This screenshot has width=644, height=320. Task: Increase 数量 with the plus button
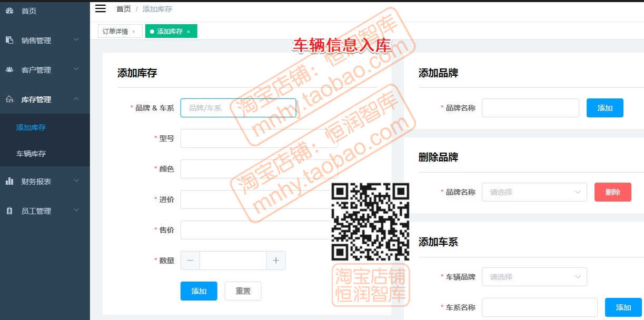click(x=276, y=261)
